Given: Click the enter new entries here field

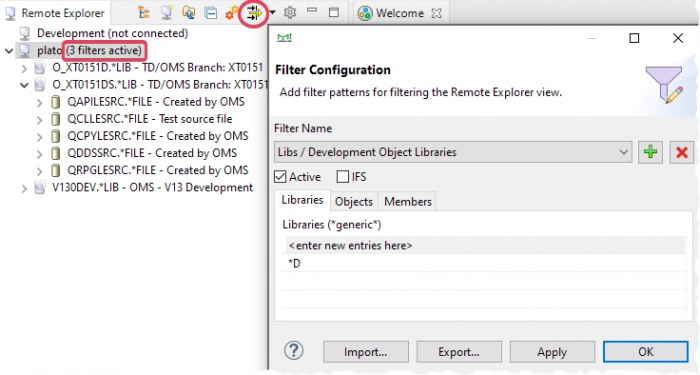Looking at the screenshot, I should 485,246.
